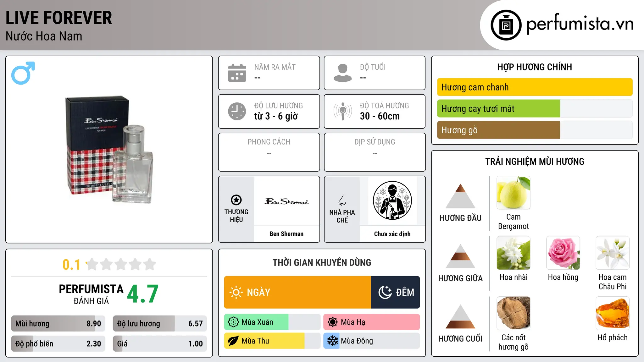Image resolution: width=644 pixels, height=362 pixels.
Task: Select the Hoa cam Châu Phi note image
Action: pos(613,253)
